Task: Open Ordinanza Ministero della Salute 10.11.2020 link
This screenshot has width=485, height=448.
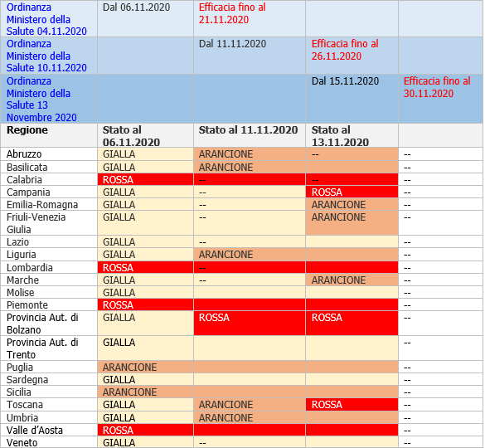Action: [x=46, y=56]
